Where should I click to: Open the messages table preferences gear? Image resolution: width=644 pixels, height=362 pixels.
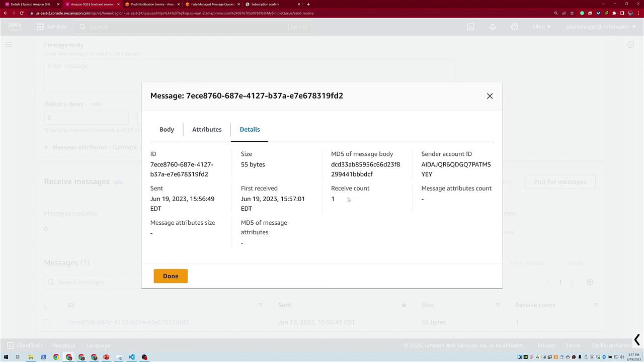[x=590, y=282]
